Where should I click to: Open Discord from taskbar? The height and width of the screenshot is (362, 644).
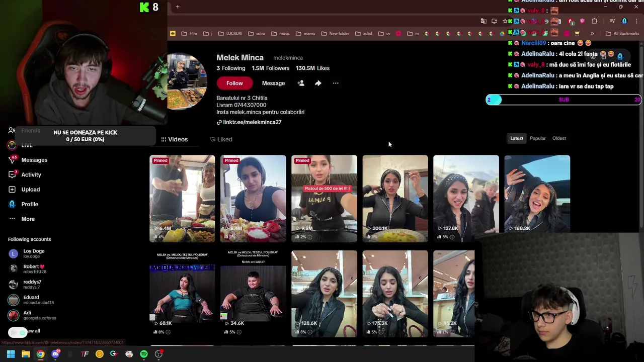coord(55,354)
